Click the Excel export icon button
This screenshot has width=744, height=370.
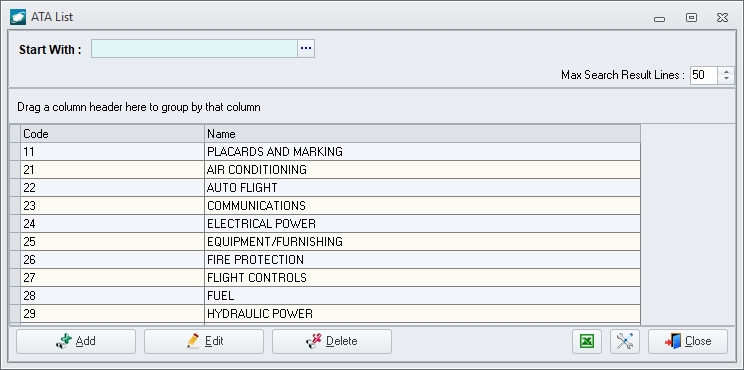coord(587,341)
